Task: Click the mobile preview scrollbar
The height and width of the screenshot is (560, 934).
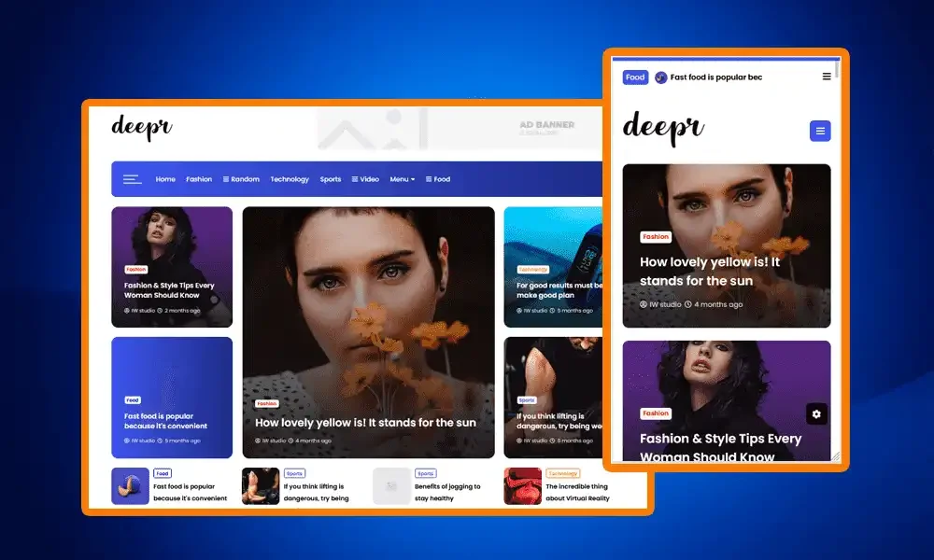Action: point(837,70)
